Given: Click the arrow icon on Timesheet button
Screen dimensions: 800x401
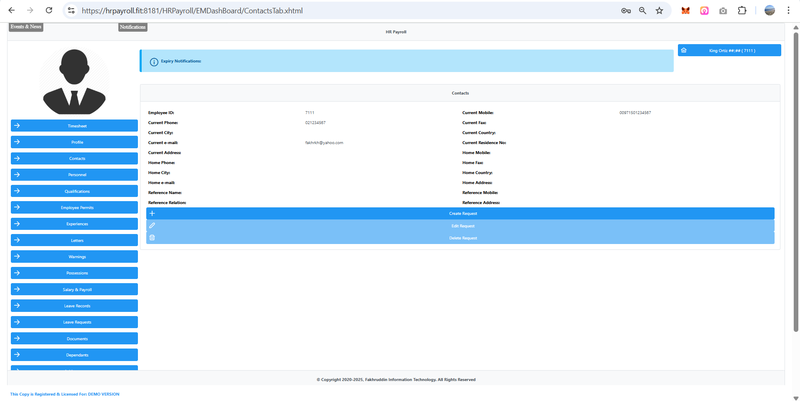Looking at the screenshot, I should point(17,126).
